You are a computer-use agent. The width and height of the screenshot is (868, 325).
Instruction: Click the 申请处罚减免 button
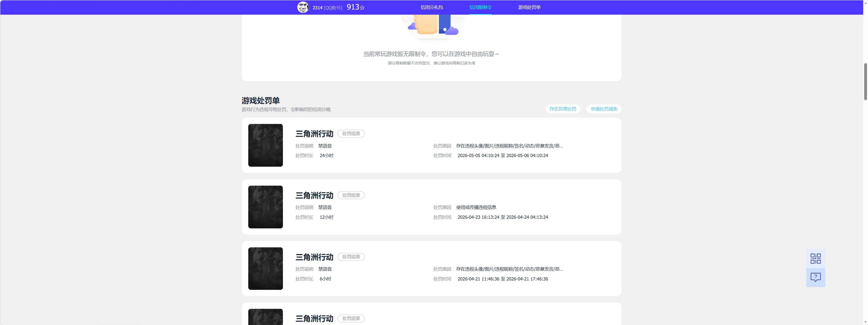(x=604, y=109)
